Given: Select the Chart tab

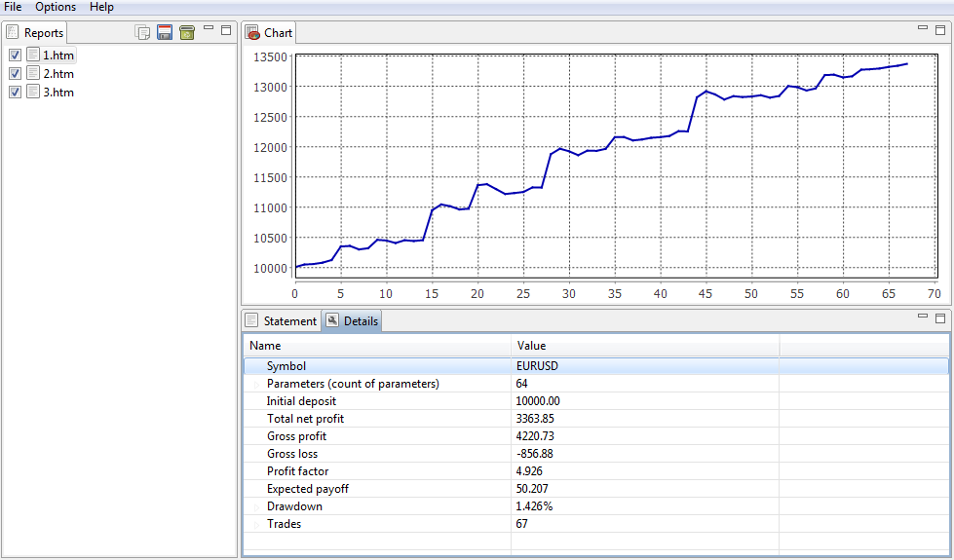Looking at the screenshot, I should point(269,32).
